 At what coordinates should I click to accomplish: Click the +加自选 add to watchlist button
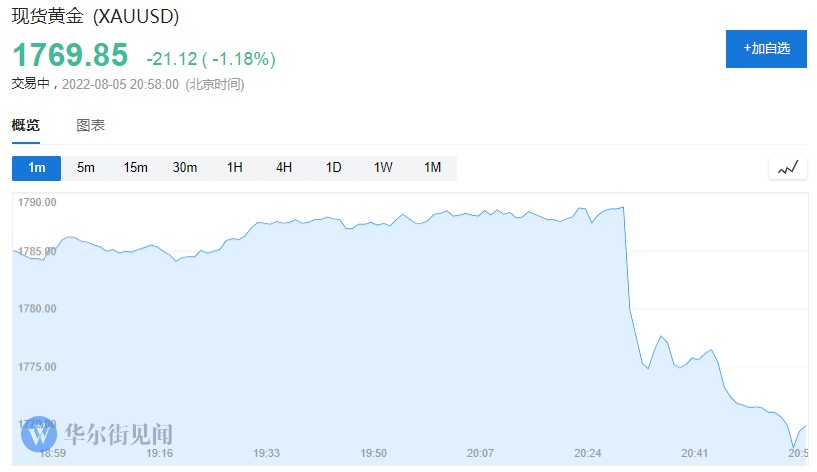tap(766, 48)
